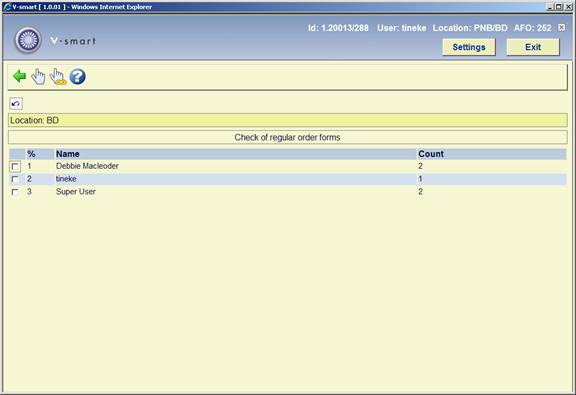
Task: Click the 'Location: PNB/BD' header text
Action: click(x=470, y=28)
